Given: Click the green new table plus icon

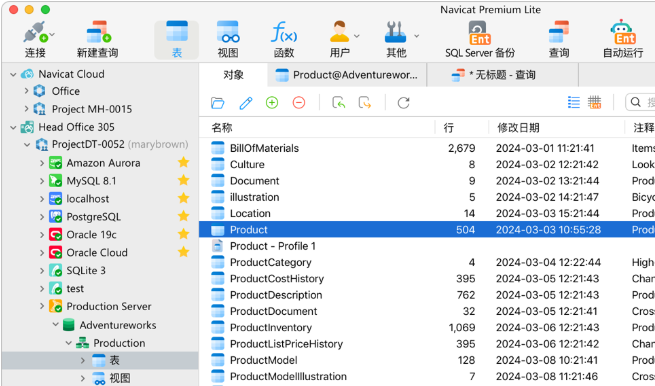Looking at the screenshot, I should (272, 102).
